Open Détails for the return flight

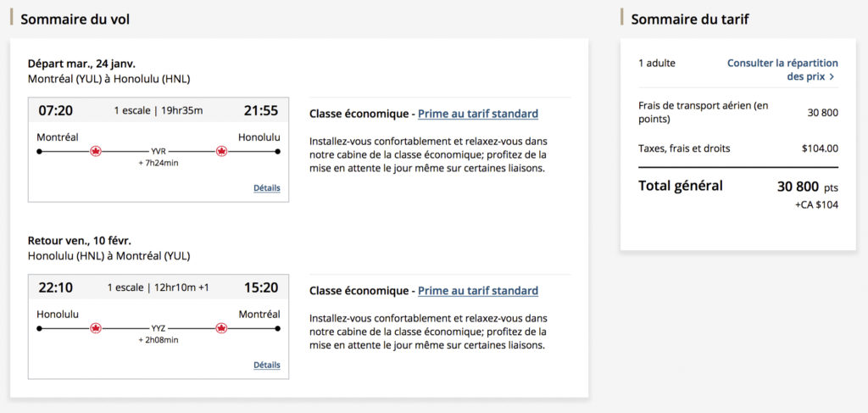266,365
